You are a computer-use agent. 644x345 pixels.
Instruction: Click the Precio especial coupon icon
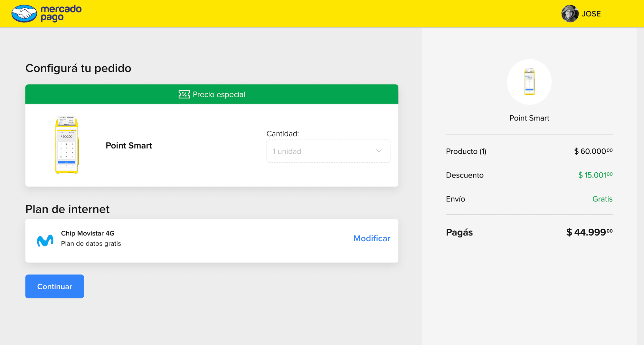[184, 94]
